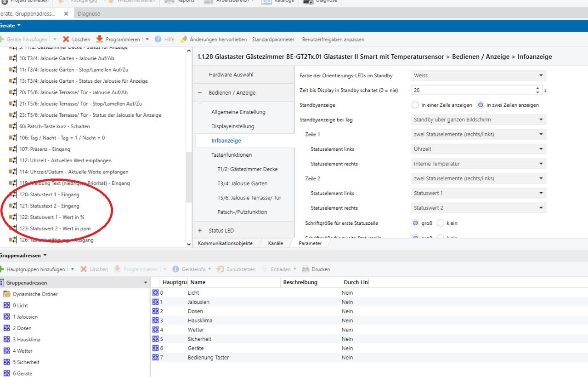
Task: Switch to the Diagnose tab
Action: pos(89,14)
